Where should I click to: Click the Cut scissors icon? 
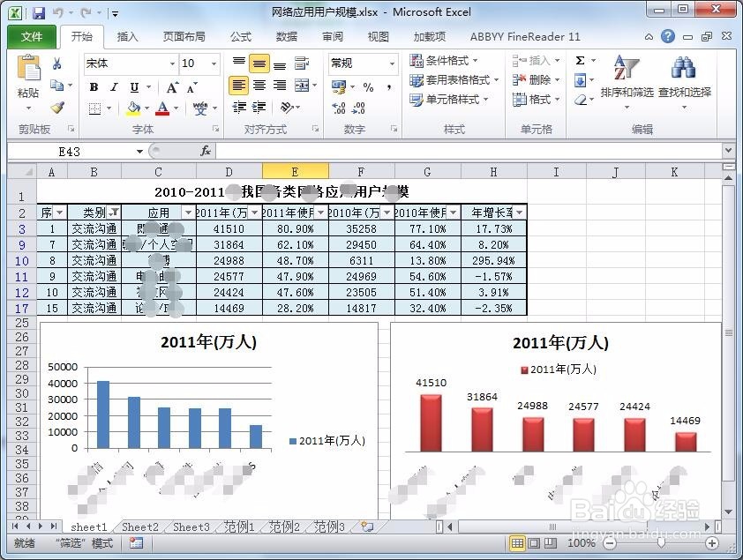point(57,63)
